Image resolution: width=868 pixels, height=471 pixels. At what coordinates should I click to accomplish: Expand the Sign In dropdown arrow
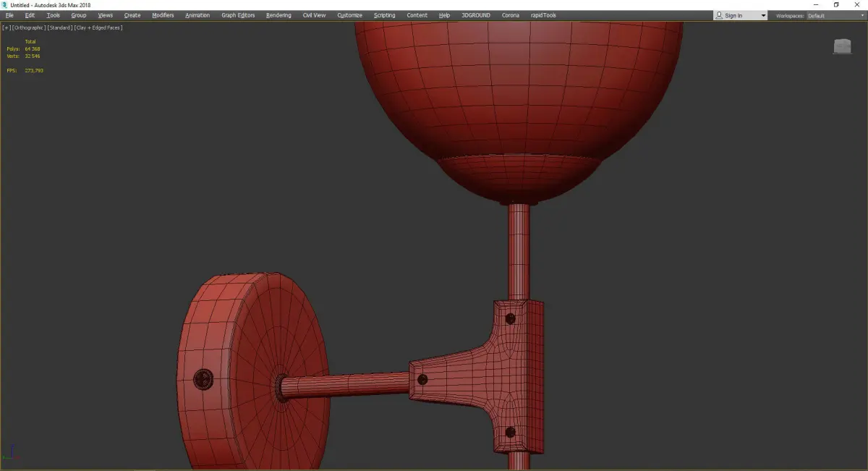763,16
